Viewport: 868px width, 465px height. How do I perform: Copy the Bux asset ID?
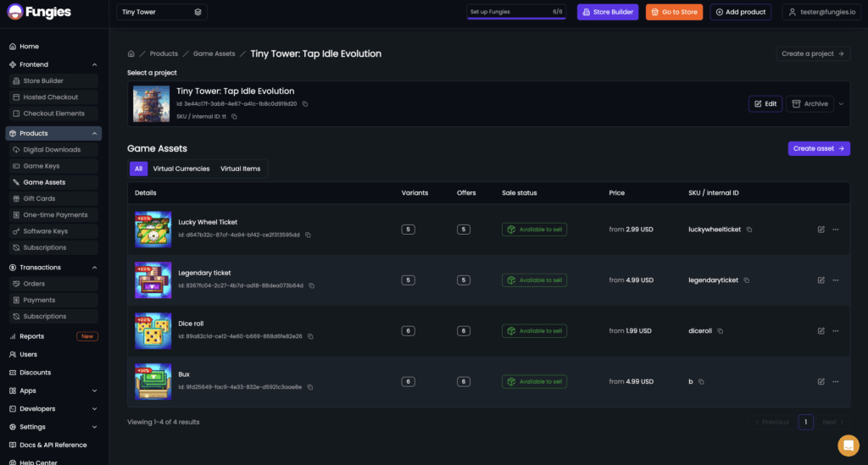point(310,387)
